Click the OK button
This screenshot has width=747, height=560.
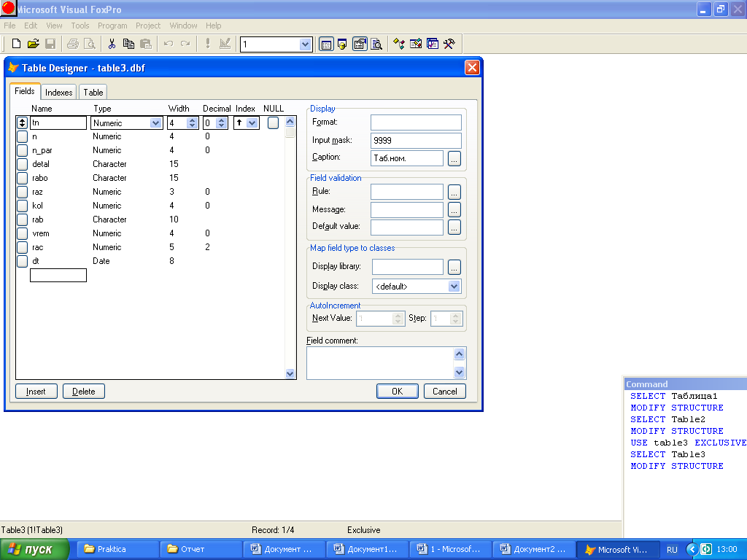(x=398, y=392)
